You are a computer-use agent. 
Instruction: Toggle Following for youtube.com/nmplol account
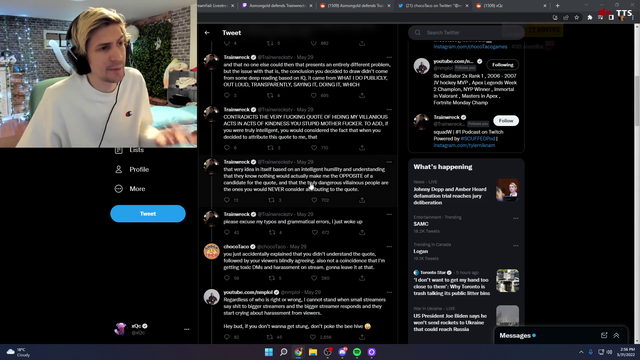pos(502,64)
